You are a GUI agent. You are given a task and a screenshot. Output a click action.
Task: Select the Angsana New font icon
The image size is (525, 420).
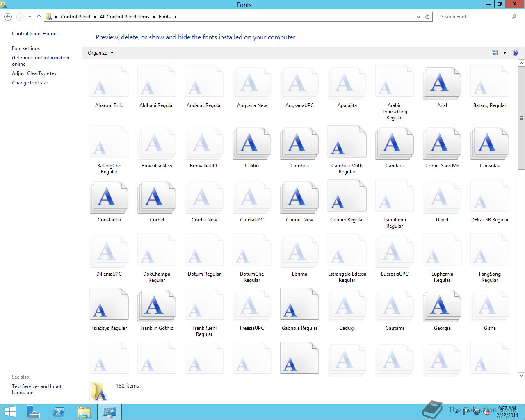(x=252, y=84)
